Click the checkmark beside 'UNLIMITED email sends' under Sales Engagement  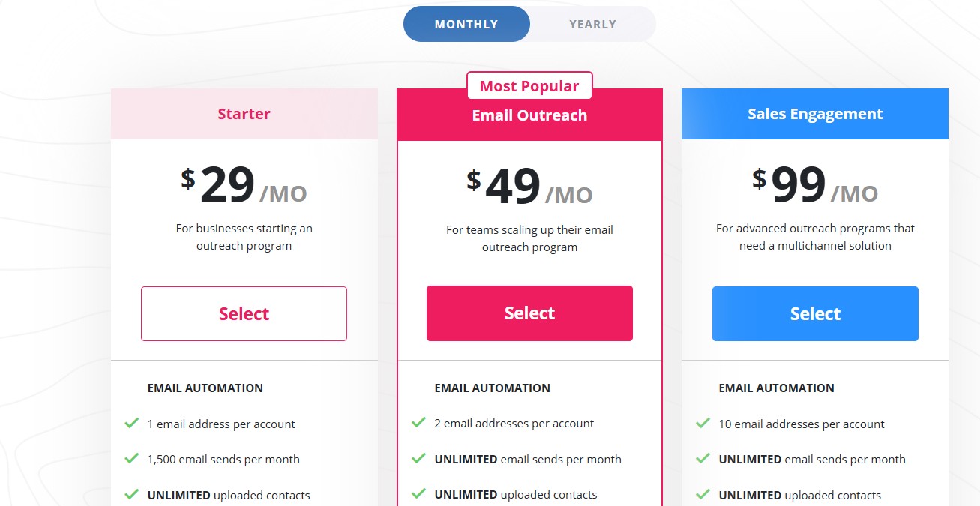703,460
